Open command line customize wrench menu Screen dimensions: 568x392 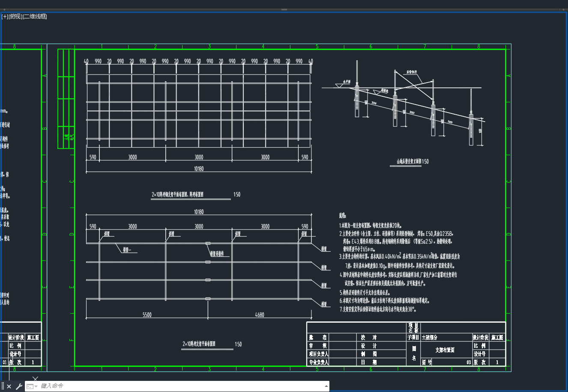pyautogui.click(x=19, y=386)
